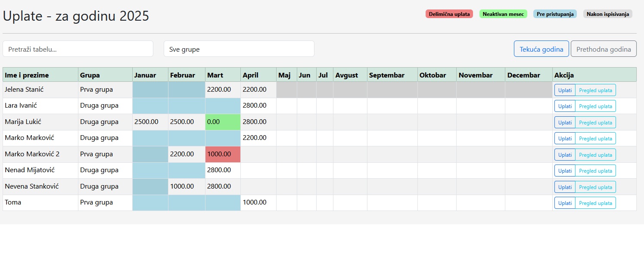
Task: Open Pregled uplata for Nevena Stanković
Action: pos(595,187)
